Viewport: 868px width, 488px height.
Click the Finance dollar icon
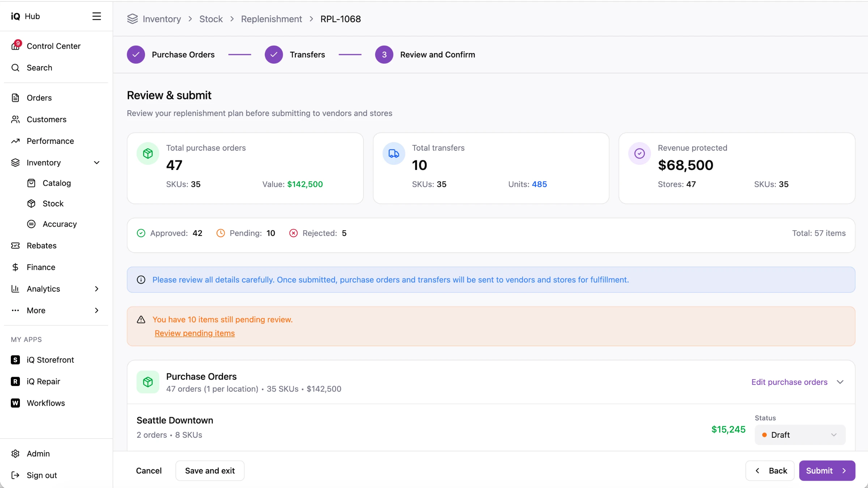point(15,267)
